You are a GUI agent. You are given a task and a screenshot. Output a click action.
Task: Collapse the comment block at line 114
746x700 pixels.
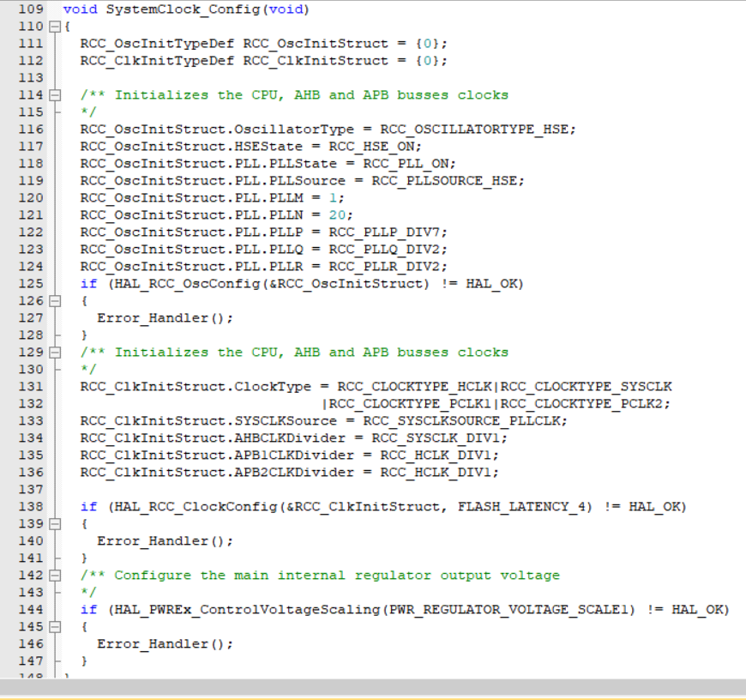click(x=55, y=95)
